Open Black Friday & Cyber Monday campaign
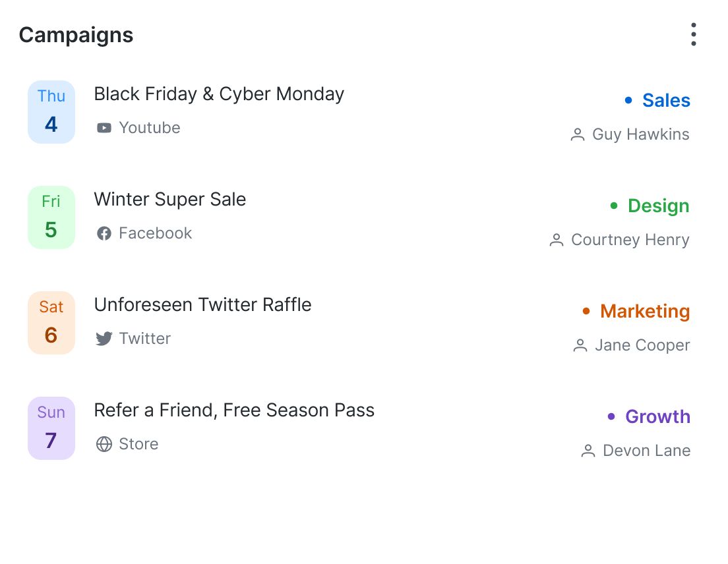Image resolution: width=728 pixels, height=564 pixels. [219, 94]
